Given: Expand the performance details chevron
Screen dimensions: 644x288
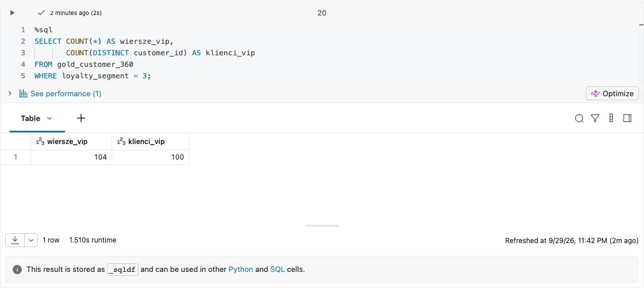Looking at the screenshot, I should coord(10,93).
